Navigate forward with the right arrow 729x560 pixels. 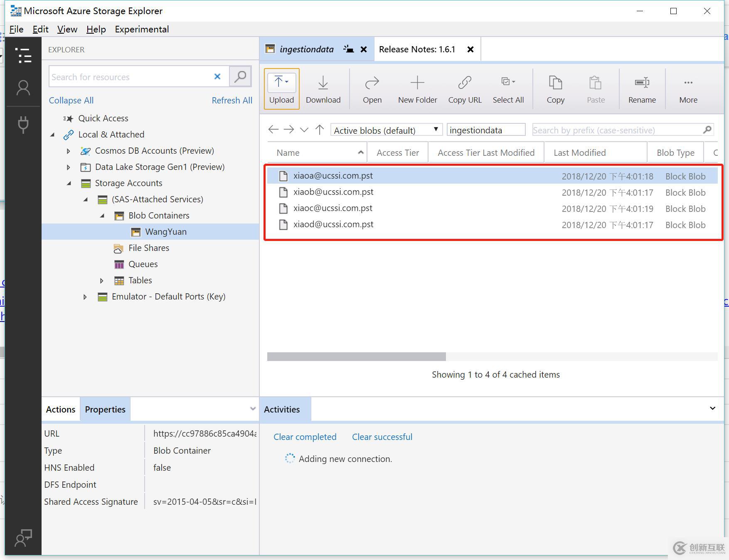289,130
